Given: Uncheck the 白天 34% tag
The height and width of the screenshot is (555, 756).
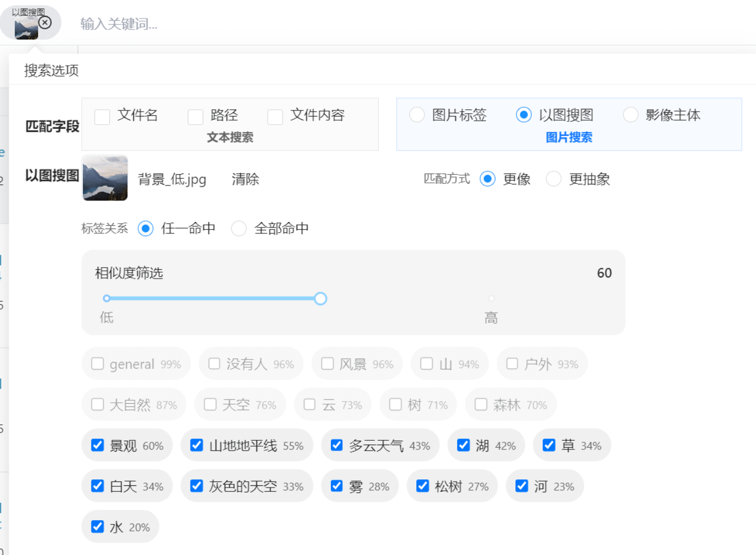Looking at the screenshot, I should 97,485.
